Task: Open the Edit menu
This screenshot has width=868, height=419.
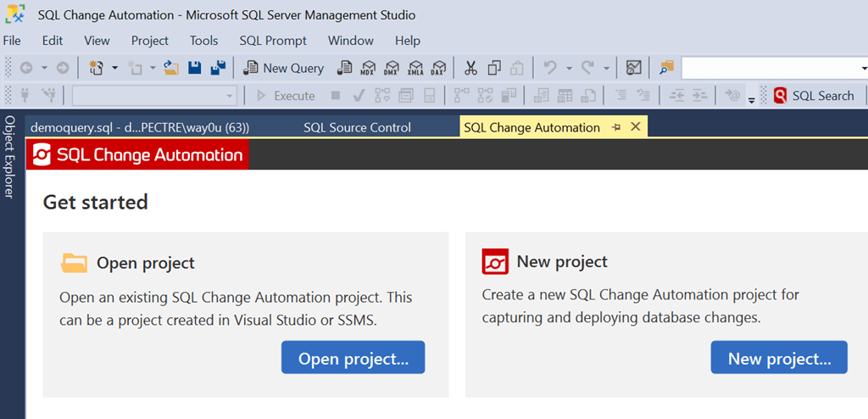Action: point(53,41)
